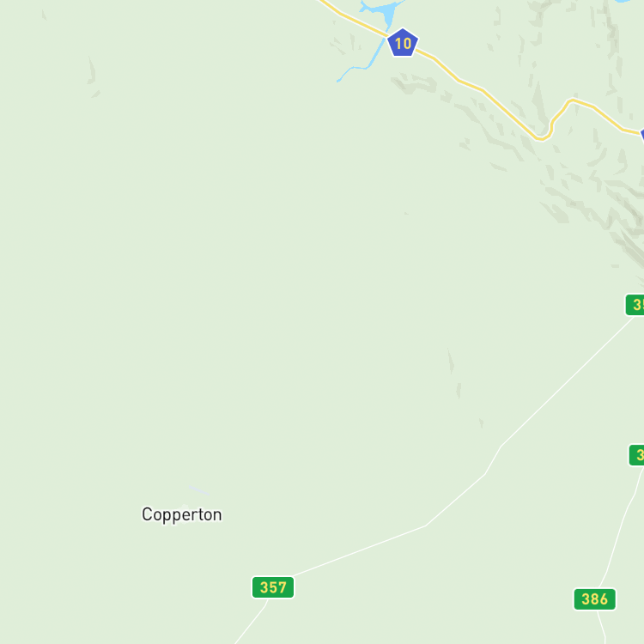Click the cut-off green shield showing 3
The width and height of the screenshot is (644, 644).
tap(636, 454)
